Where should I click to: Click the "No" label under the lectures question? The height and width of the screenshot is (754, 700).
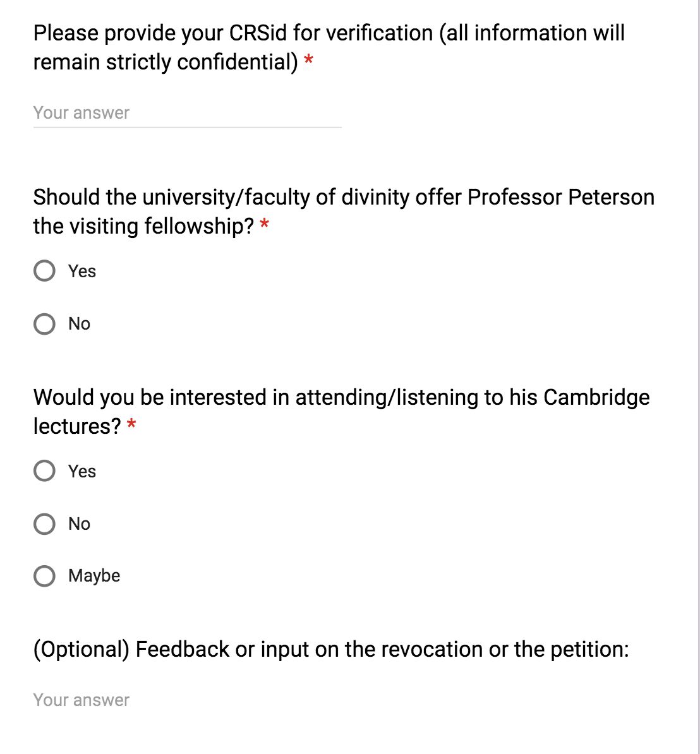click(x=79, y=524)
